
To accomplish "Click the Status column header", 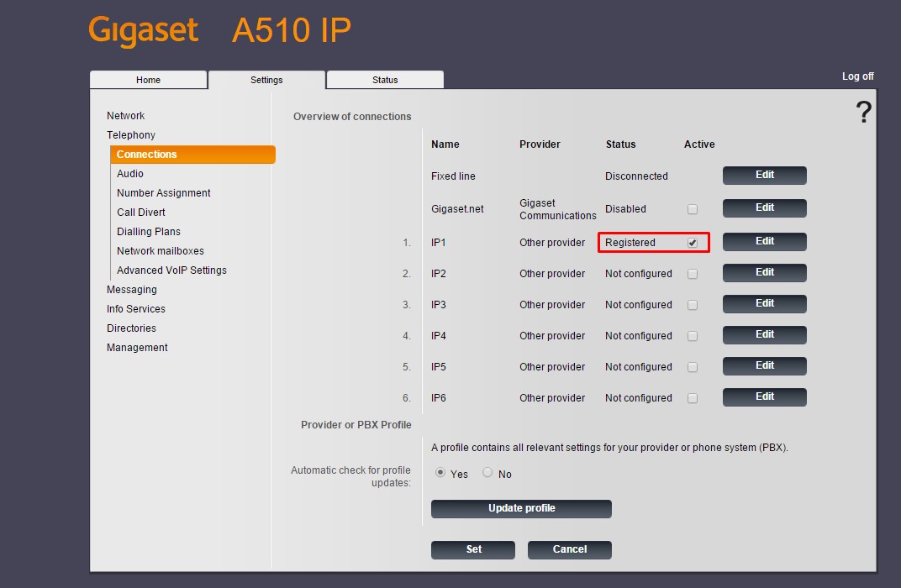I will (620, 144).
